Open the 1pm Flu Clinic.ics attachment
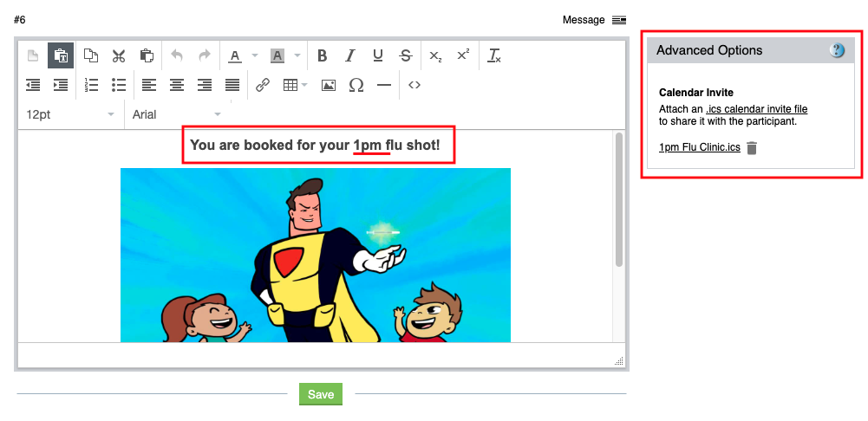 (x=700, y=147)
